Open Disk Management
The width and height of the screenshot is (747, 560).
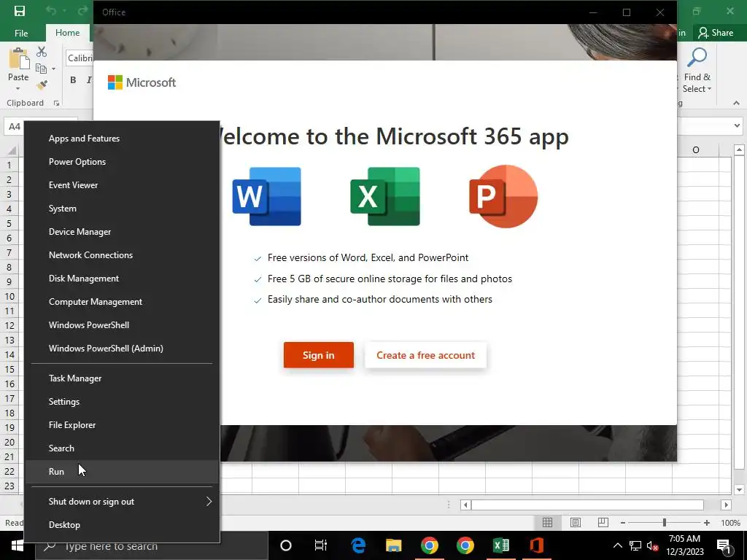(x=122, y=279)
